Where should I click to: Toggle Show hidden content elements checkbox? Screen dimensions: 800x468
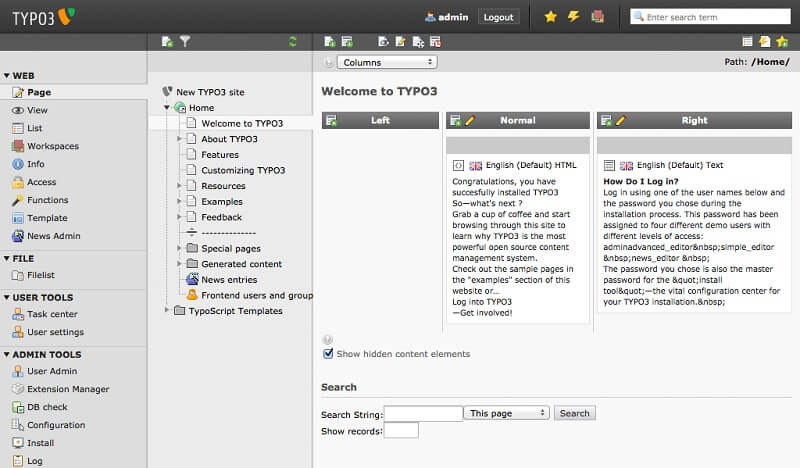point(328,353)
